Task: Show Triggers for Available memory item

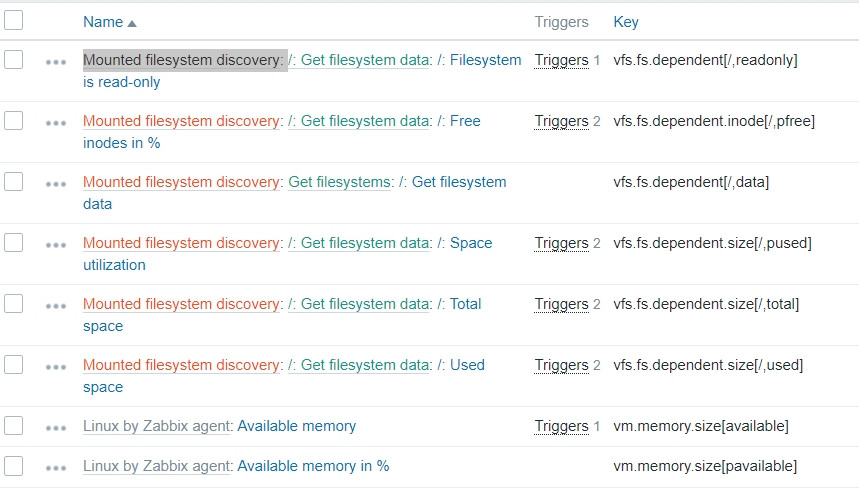Action: [561, 426]
